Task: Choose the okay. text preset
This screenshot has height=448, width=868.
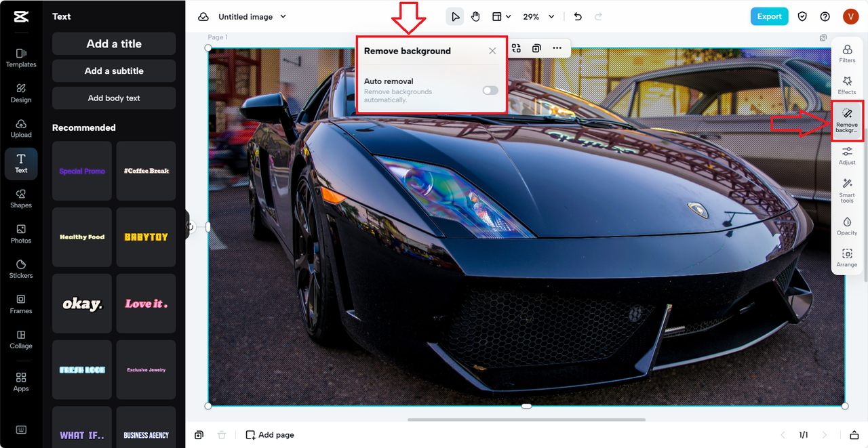Action: [82, 304]
